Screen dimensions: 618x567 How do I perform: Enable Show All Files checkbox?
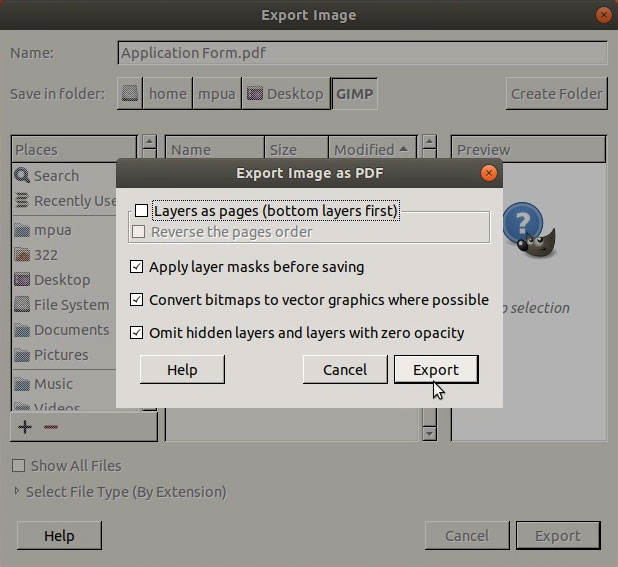click(x=19, y=465)
